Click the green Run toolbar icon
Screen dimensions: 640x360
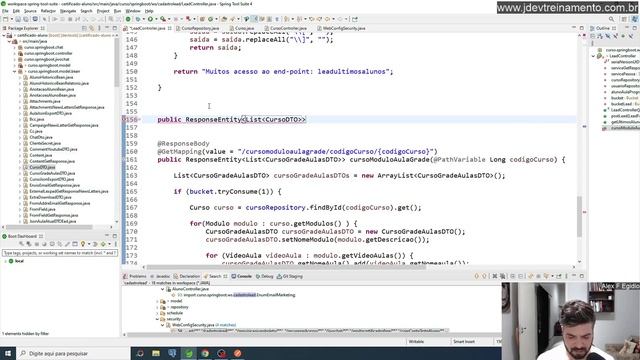click(150, 19)
